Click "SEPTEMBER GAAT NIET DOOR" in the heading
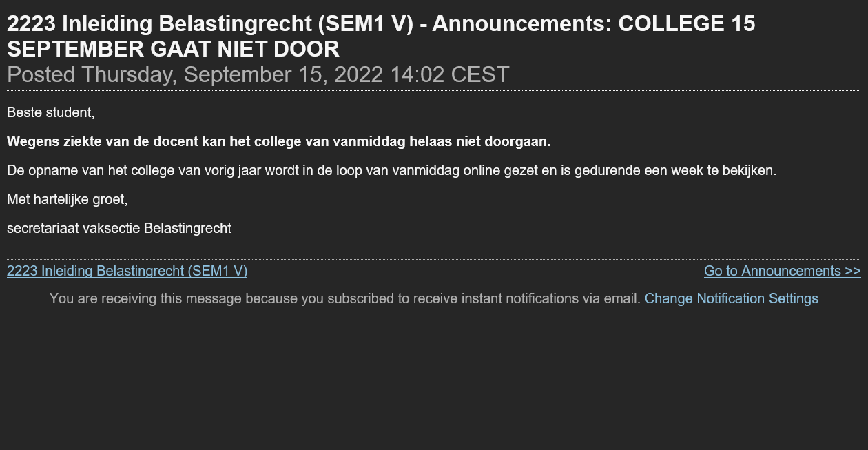This screenshot has height=450, width=868. [x=173, y=49]
